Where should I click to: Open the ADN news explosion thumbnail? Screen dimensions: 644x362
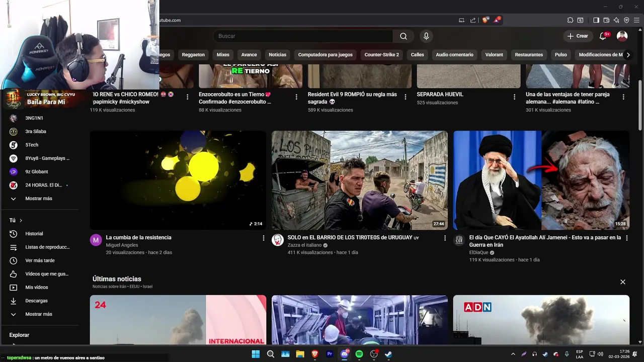pos(541,320)
